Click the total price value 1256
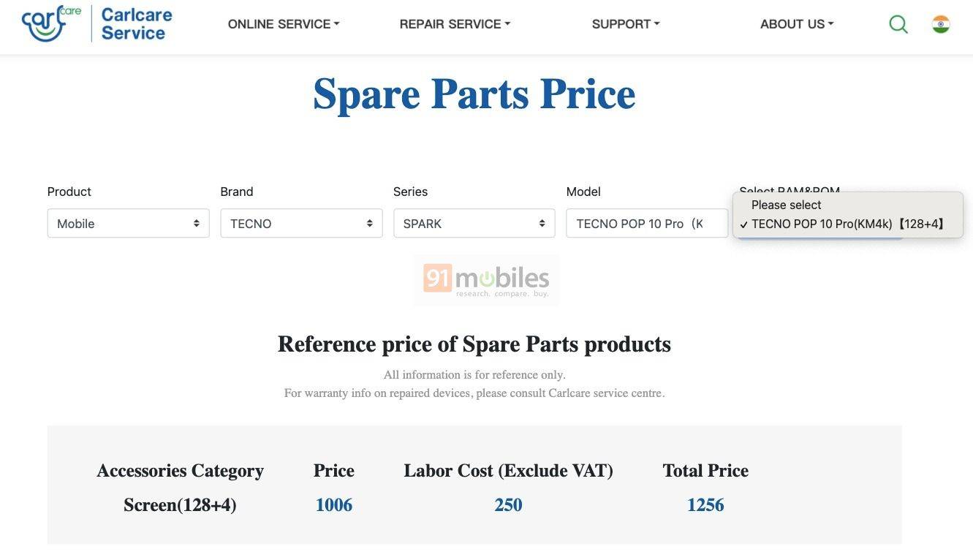Viewport: 973px width, 560px height. tap(705, 504)
